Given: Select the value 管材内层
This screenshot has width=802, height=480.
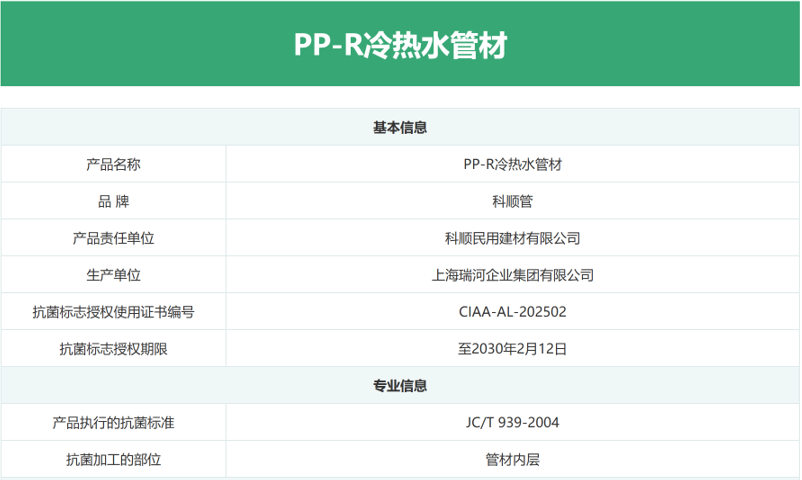Looking at the screenshot, I should coord(513,459).
